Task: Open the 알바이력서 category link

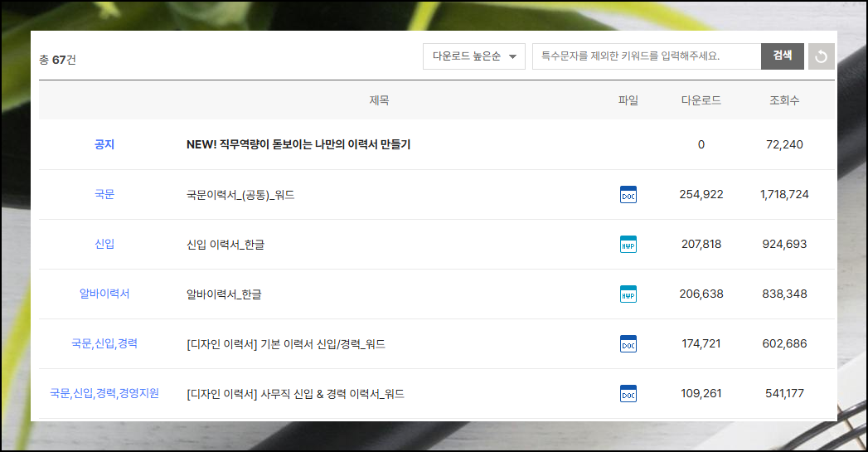Action: coord(104,294)
